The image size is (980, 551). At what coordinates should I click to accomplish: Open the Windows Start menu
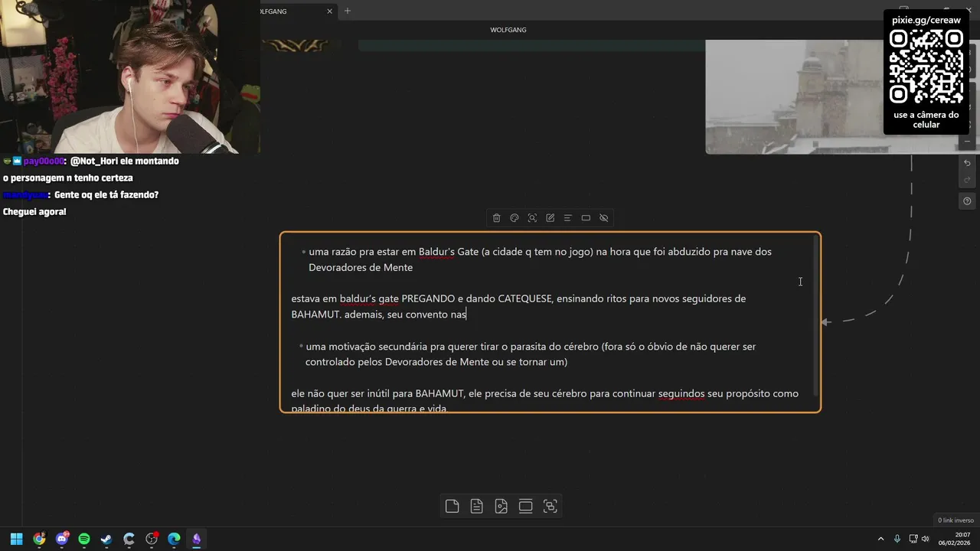[16, 539]
